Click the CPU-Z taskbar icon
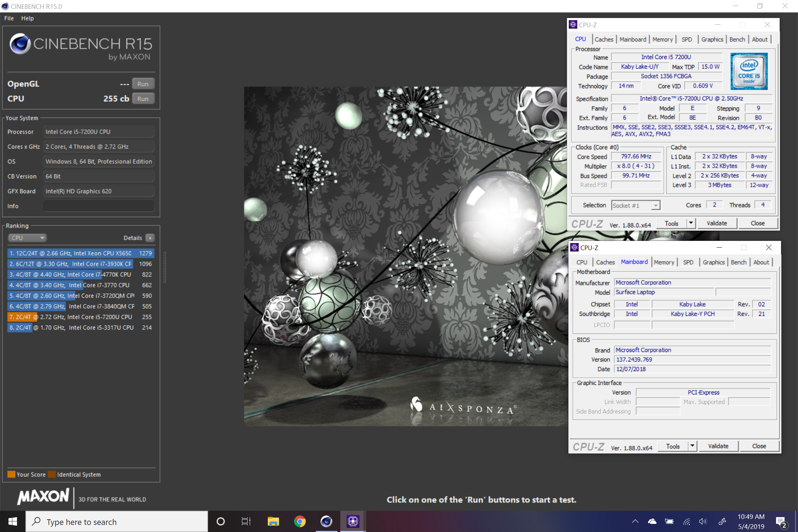 [x=353, y=521]
